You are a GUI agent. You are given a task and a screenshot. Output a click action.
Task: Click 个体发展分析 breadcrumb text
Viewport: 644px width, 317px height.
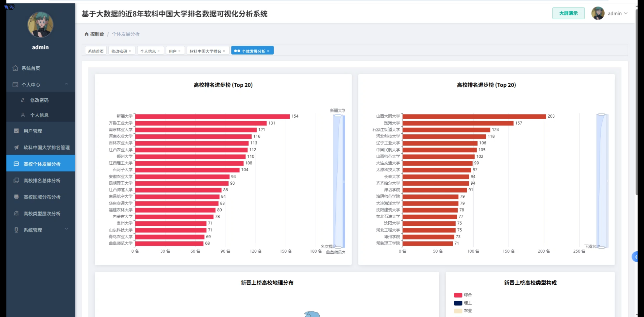126,34
